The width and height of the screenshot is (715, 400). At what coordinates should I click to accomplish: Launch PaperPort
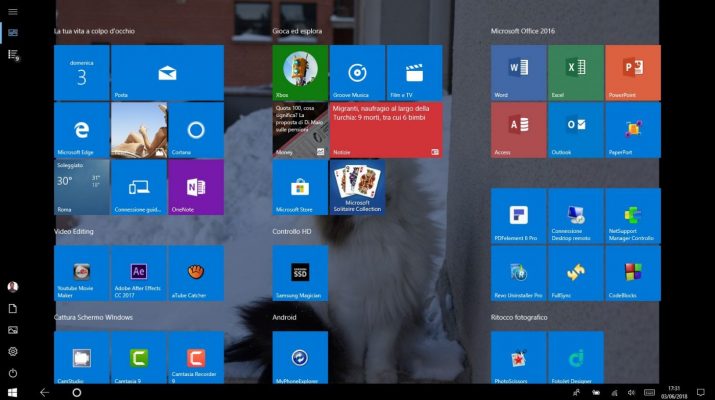[x=633, y=130]
